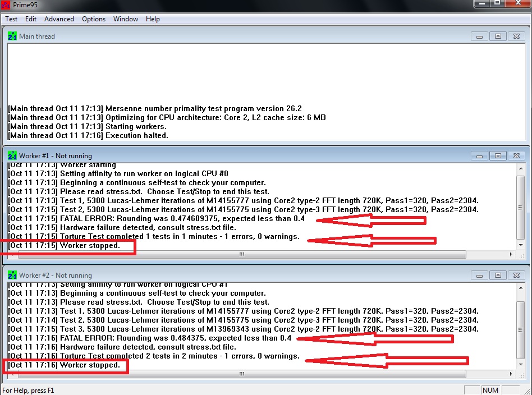Click 'Torture Test completed 1 tests' line
Screen dimensions: 532x395
154,236
